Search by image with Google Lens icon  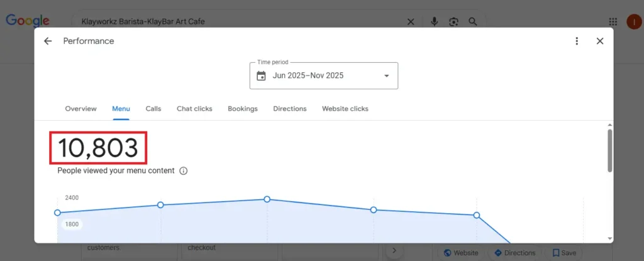coord(453,22)
